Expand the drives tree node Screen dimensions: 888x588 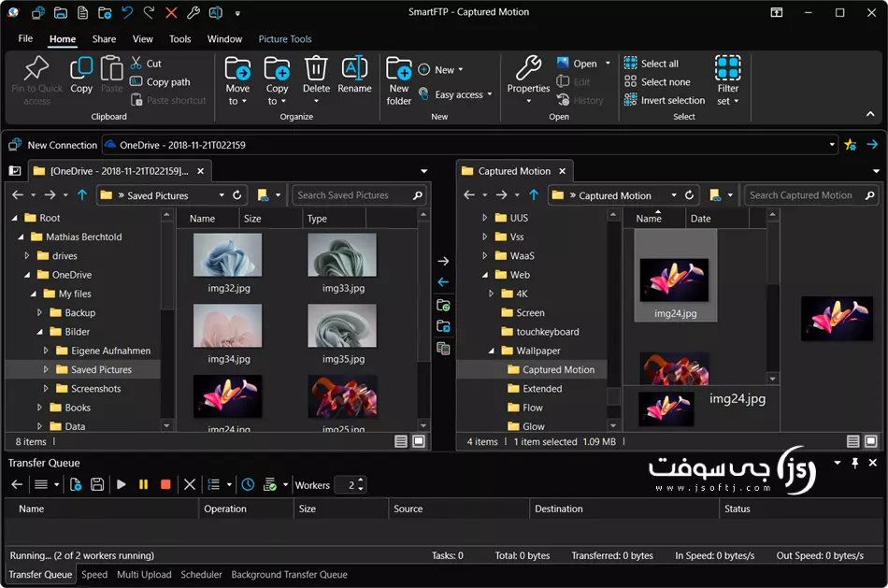(x=26, y=256)
